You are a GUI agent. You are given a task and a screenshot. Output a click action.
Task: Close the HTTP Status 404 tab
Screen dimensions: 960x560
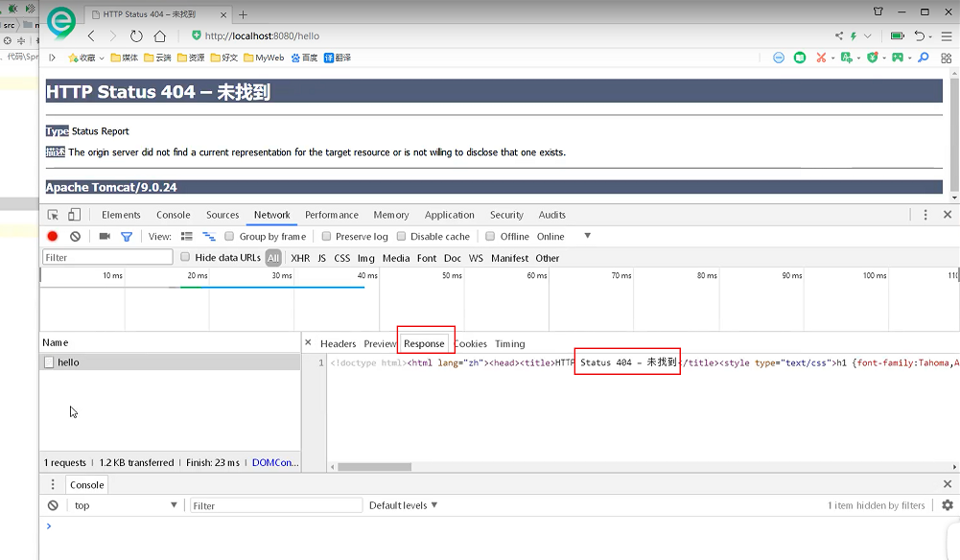(x=222, y=14)
